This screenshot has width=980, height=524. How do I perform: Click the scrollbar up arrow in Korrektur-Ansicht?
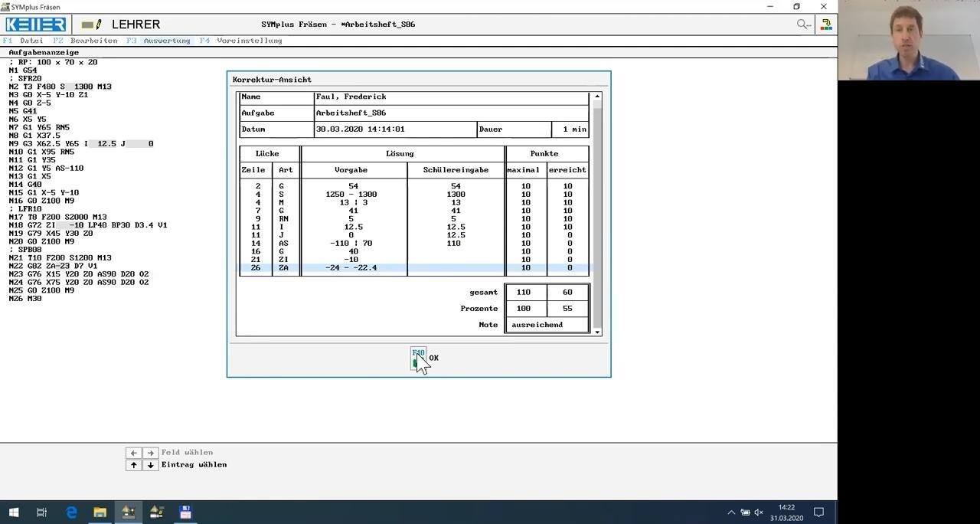pos(598,97)
